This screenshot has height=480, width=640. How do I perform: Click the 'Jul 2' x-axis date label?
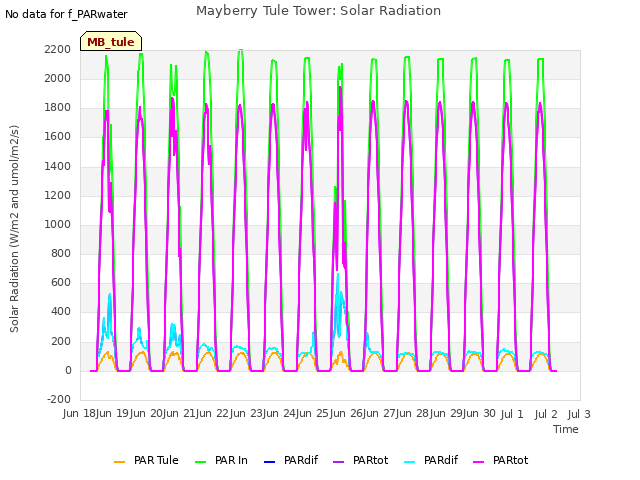pos(546,414)
